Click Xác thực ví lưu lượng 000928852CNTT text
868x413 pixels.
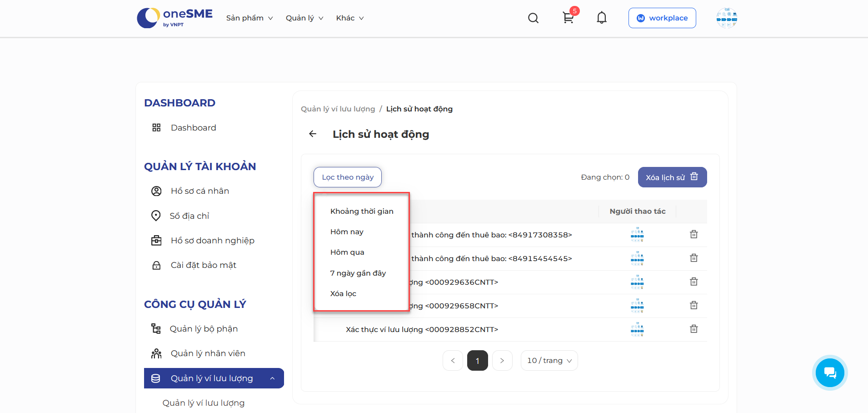(422, 329)
